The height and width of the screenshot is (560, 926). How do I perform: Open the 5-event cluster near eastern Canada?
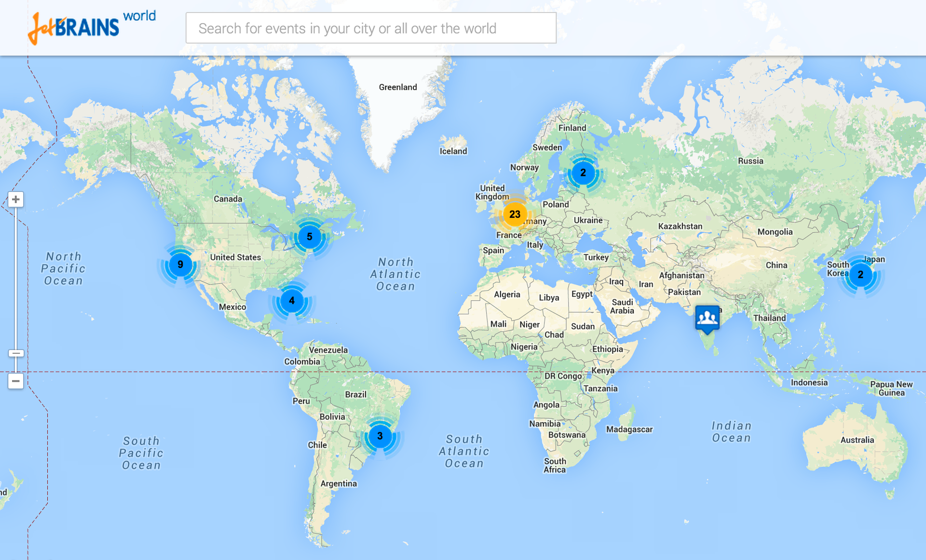pos(309,237)
